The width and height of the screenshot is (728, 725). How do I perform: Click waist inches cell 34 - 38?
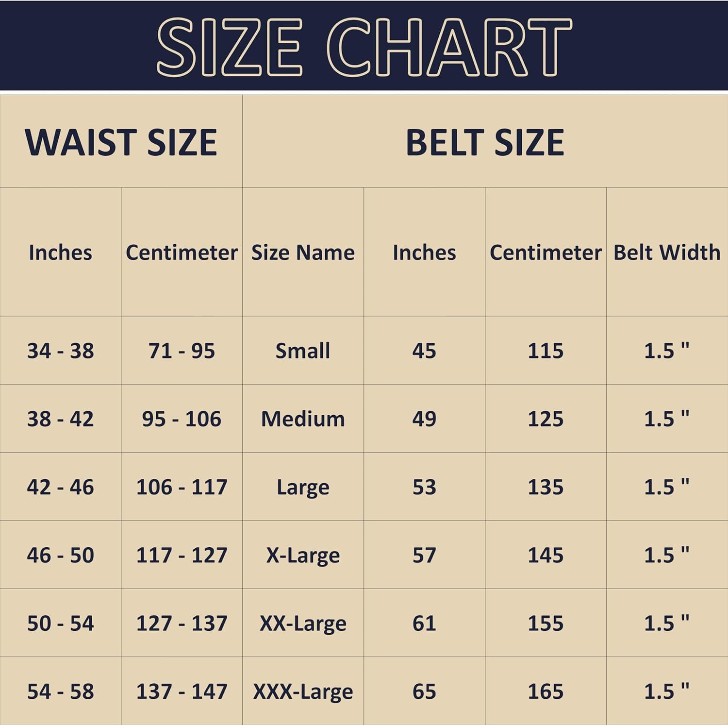tap(61, 351)
